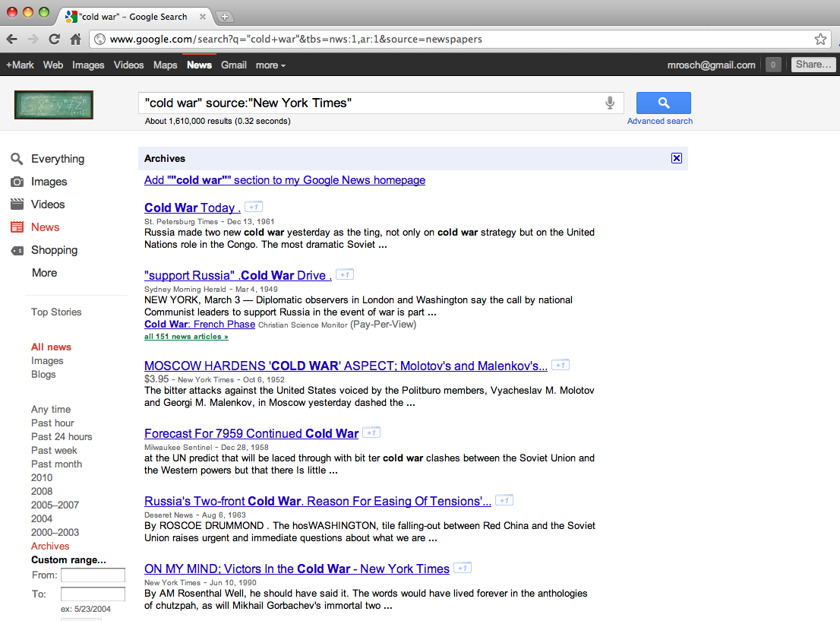The image size is (840, 621).
Task: Open Images in the top black bar
Action: (88, 65)
